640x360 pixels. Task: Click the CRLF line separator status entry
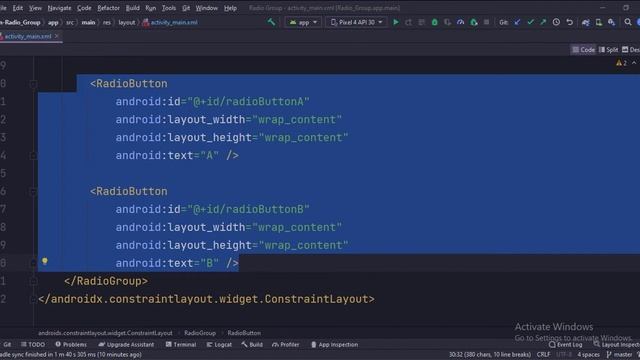tap(543, 354)
